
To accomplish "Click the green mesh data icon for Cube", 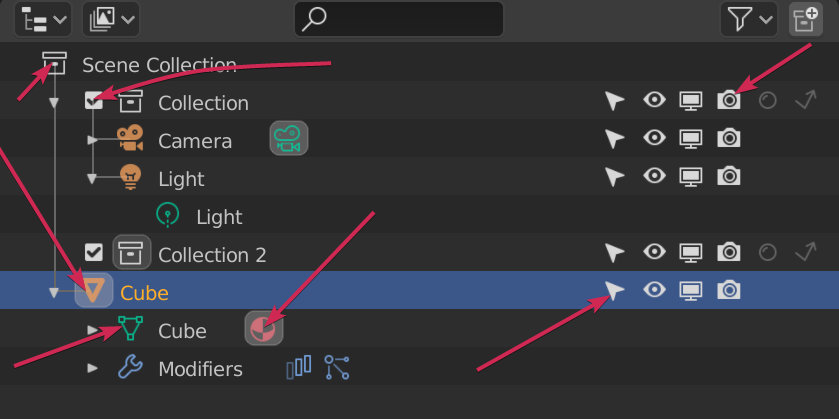I will point(131,328).
